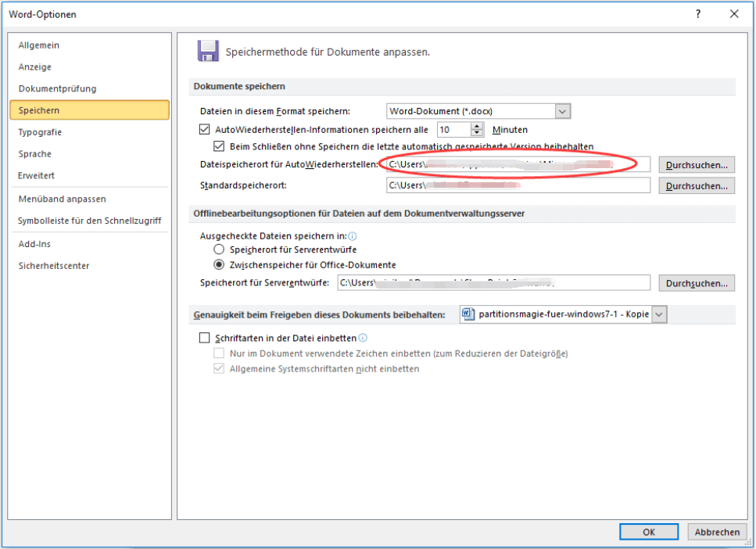Open Symbolleiste für den Schnellzugriff
The image size is (756, 549).
pos(89,221)
